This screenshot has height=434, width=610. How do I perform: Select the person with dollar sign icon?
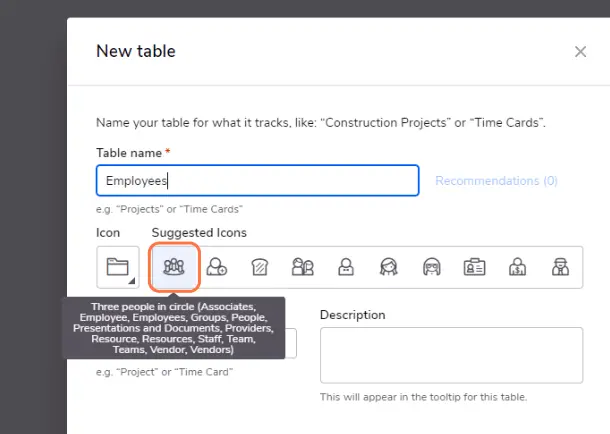point(517,267)
